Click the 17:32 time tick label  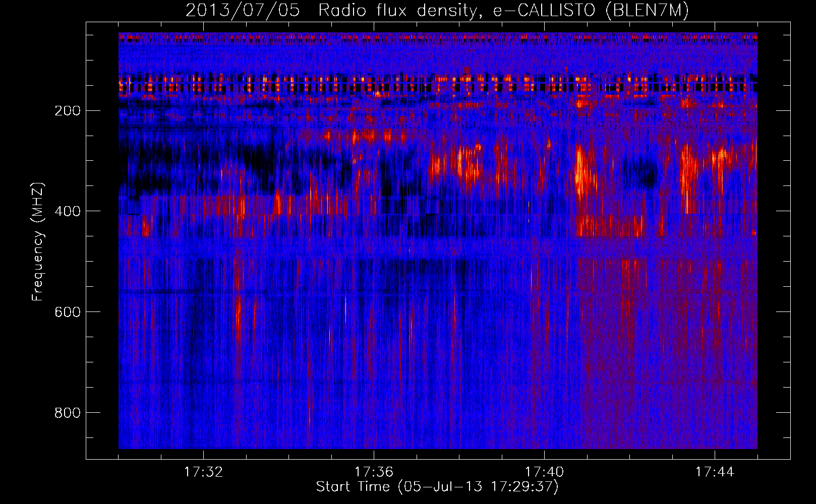click(x=203, y=472)
